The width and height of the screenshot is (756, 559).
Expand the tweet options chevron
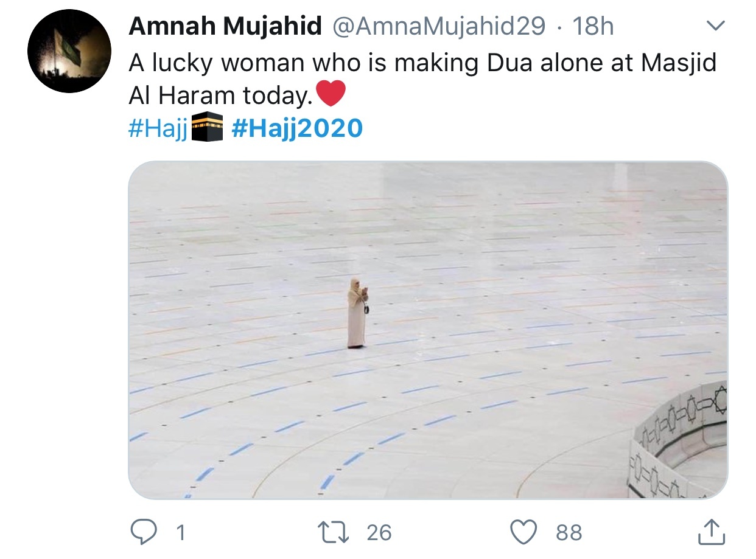pyautogui.click(x=715, y=26)
